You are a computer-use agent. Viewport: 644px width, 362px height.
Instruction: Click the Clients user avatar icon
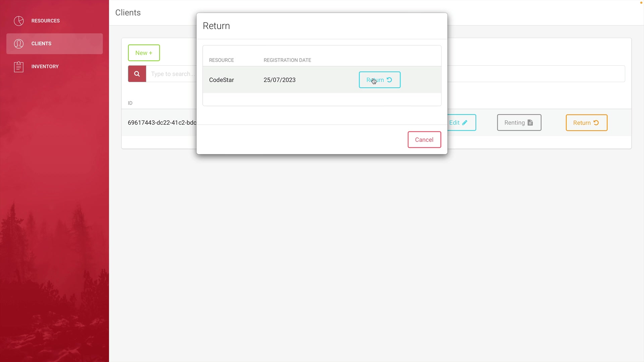(19, 44)
